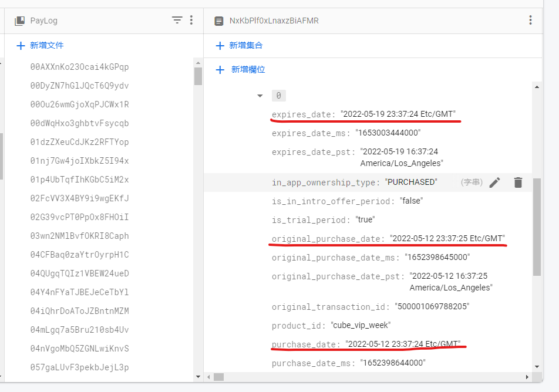This screenshot has height=392, width=559.
Task: Select document 01dzZXeuCdJKz2RFTYop
Action: pos(79,142)
